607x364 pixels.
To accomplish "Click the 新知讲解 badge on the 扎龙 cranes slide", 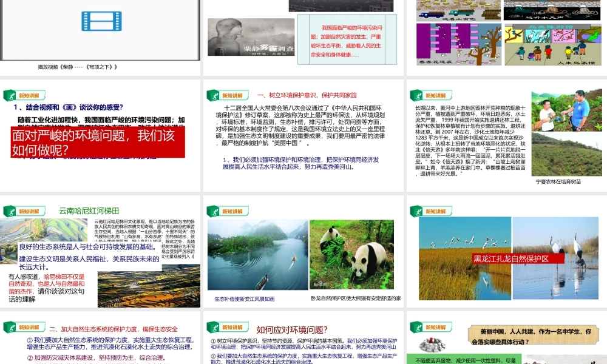I will pyautogui.click(x=431, y=212).
